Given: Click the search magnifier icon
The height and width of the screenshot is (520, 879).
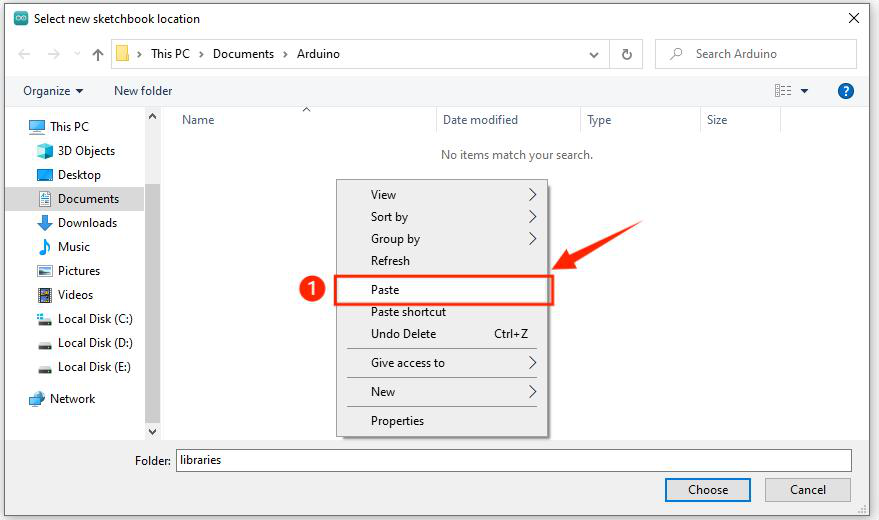Looking at the screenshot, I should (x=677, y=54).
